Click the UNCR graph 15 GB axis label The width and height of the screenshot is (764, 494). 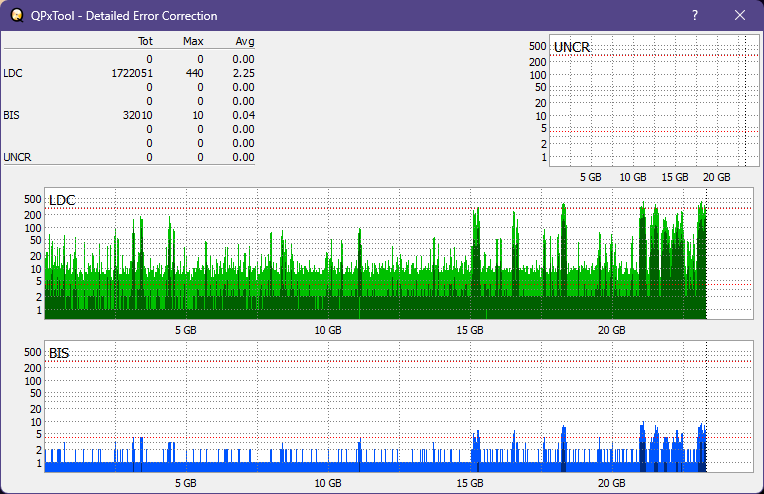click(x=675, y=177)
